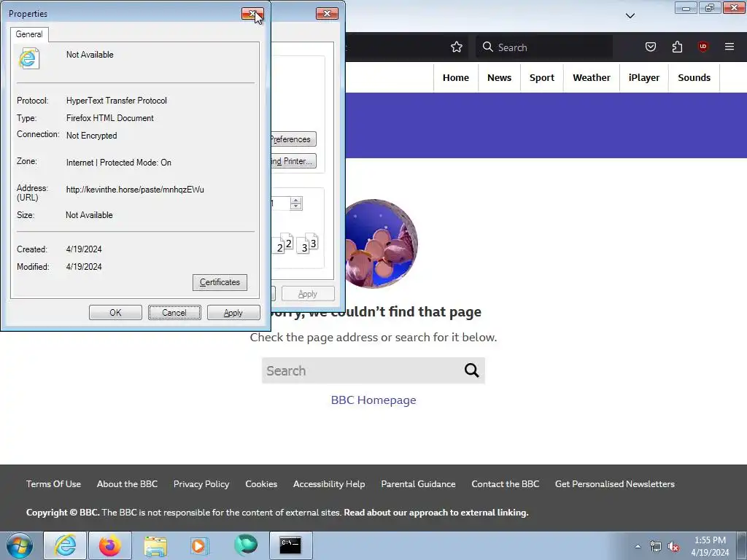Open the Pocket save icon in Firefox
This screenshot has width=747, height=560.
[x=650, y=47]
